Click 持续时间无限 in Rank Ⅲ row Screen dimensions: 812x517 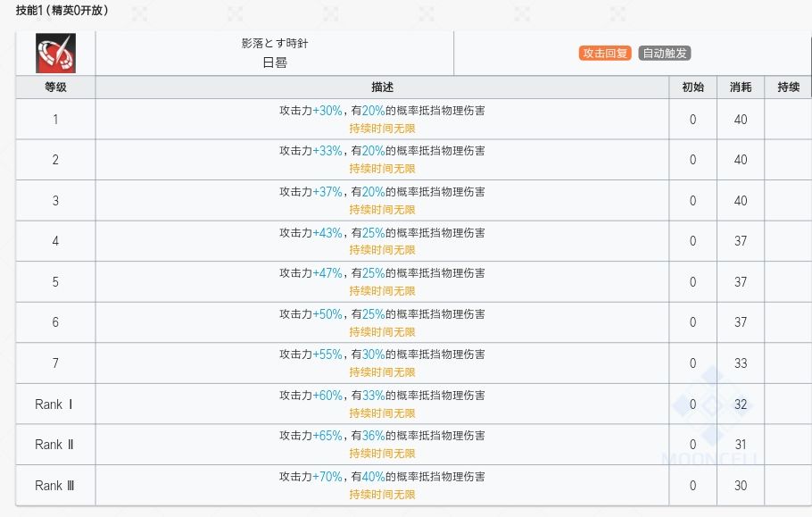[382, 495]
